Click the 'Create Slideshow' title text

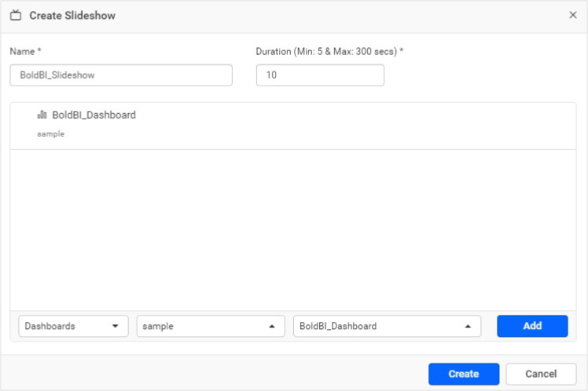pyautogui.click(x=72, y=16)
